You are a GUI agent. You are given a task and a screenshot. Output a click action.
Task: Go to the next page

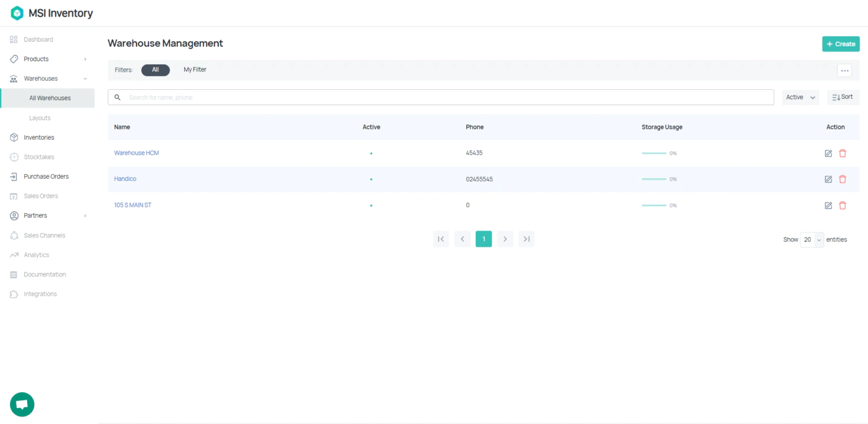505,239
